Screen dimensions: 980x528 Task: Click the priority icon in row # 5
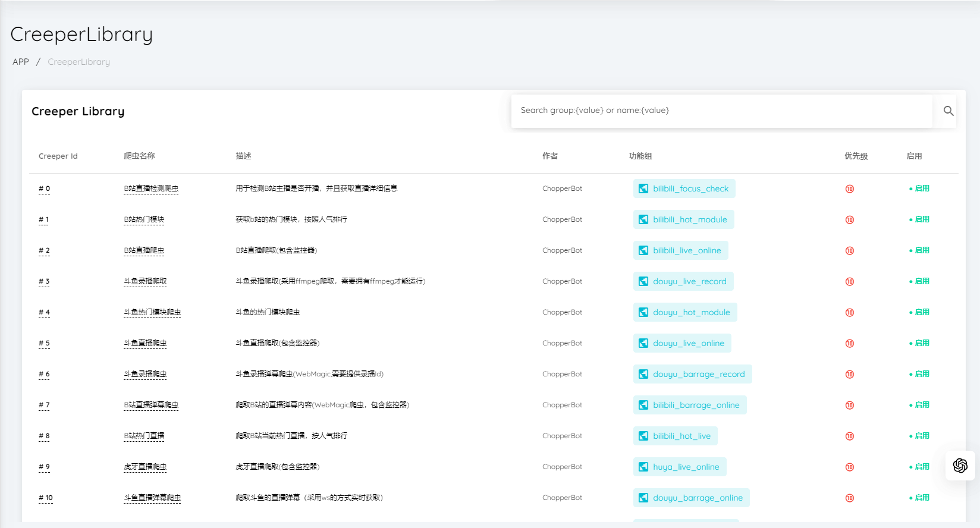pos(850,343)
